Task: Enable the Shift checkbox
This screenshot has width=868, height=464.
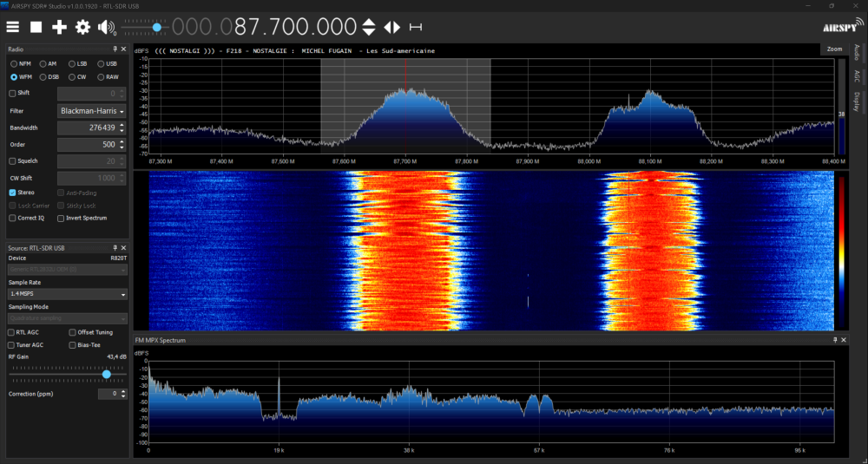Action: (x=13, y=94)
